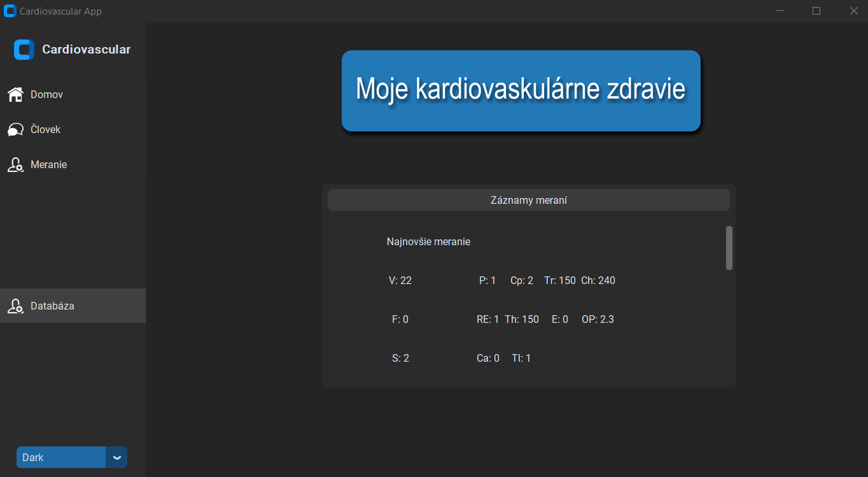Maximize the Cardiovascular App window
868x477 pixels.
816,11
